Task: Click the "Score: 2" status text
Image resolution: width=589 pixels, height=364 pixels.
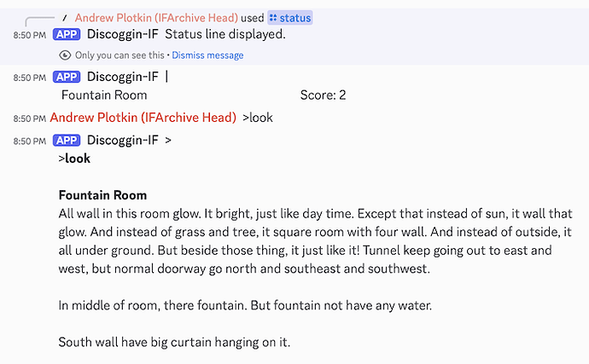Action: 323,95
